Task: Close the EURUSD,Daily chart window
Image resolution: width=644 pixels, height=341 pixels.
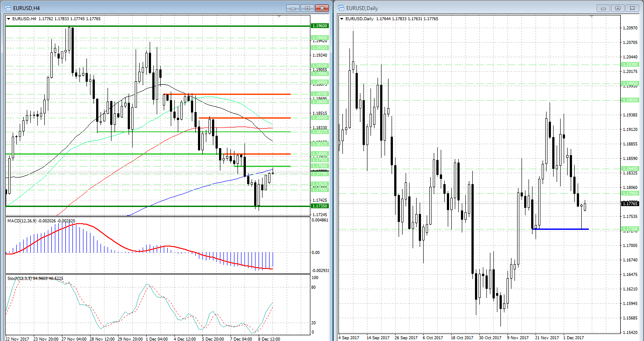Action: 633,8
